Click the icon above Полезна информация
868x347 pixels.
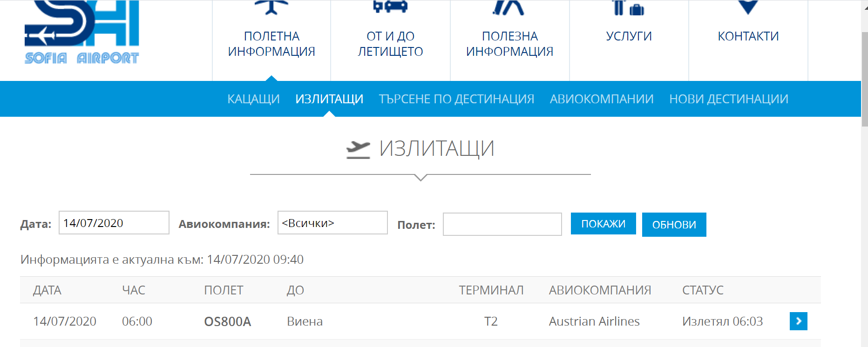509,7
